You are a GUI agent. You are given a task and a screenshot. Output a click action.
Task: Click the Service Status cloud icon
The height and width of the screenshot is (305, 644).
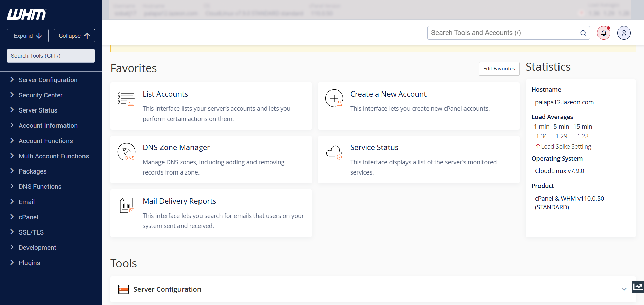[x=334, y=152]
